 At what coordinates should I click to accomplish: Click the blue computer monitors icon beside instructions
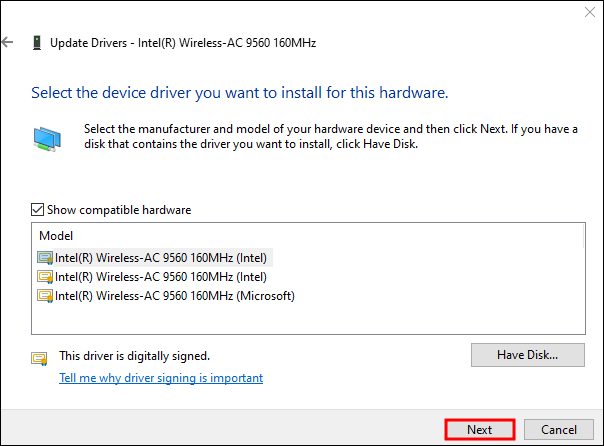45,138
